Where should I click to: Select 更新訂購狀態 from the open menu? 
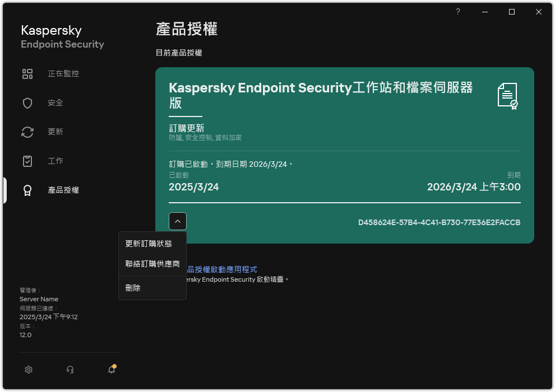[x=148, y=243]
